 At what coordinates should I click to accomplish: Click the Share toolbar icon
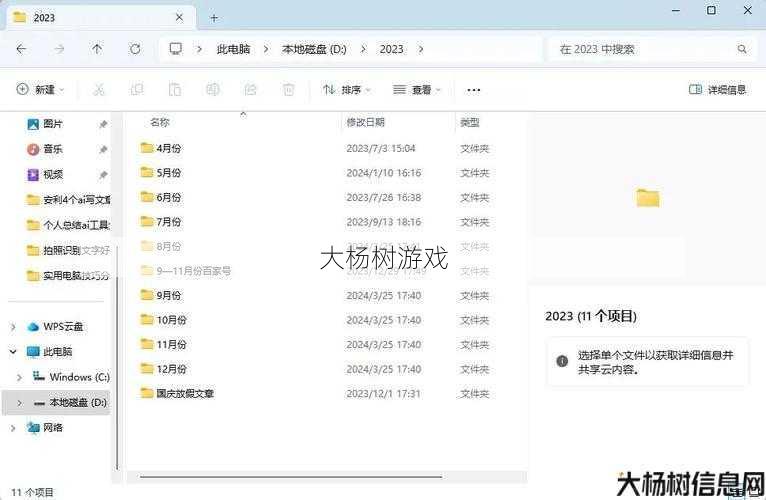pyautogui.click(x=250, y=89)
